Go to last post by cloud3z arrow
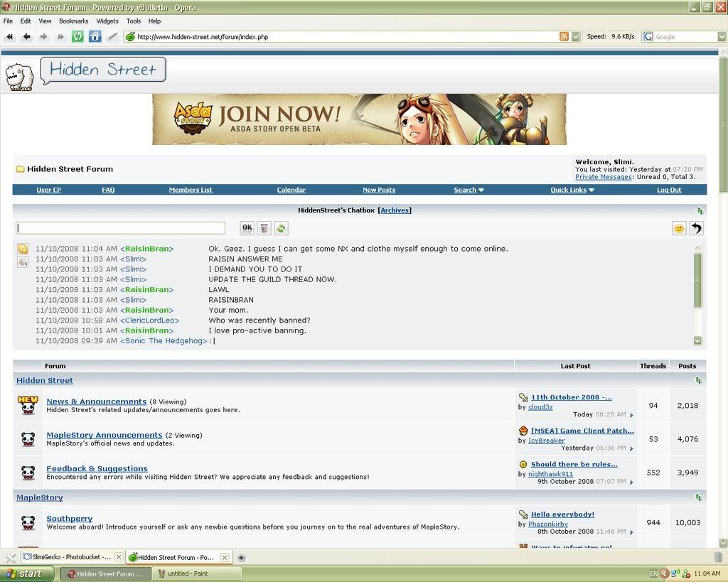 (631, 415)
